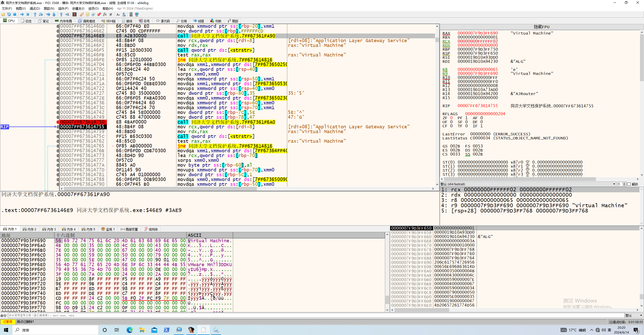Switch to the 线程 threads tab

[x=199, y=21]
